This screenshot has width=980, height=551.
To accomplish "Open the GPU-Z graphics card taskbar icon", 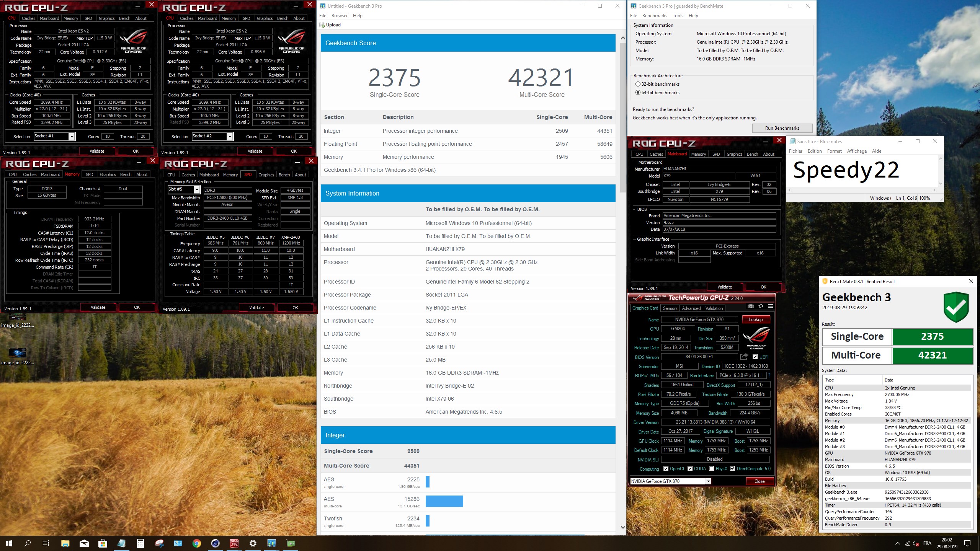I will [291, 543].
